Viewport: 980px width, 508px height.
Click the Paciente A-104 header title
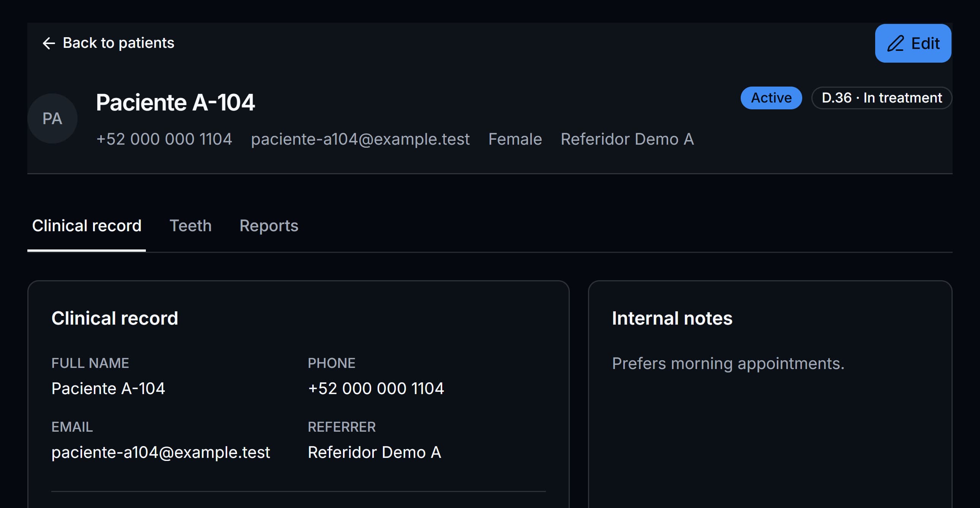tap(175, 103)
